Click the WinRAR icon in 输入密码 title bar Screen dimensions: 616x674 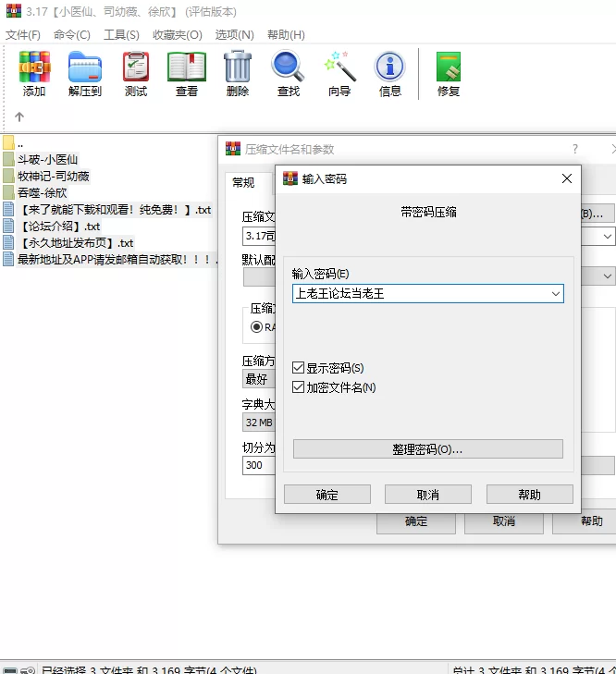[290, 178]
